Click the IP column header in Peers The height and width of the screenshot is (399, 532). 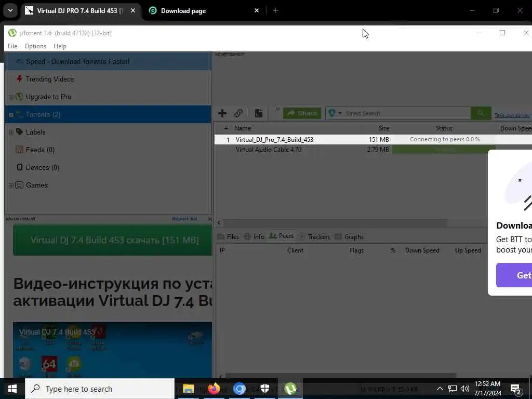[x=222, y=250]
